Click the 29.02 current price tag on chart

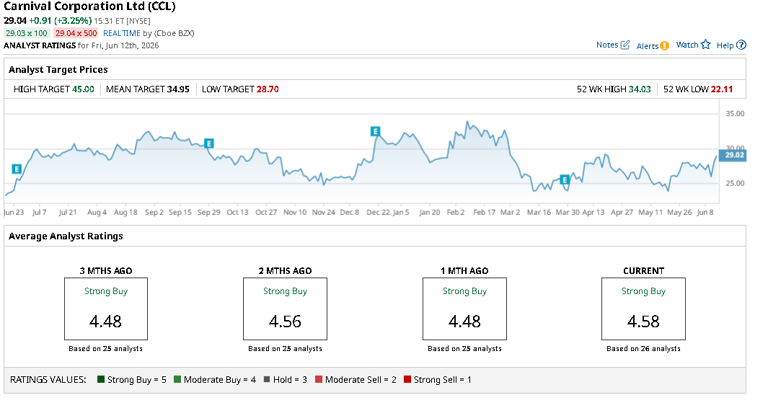[733, 155]
